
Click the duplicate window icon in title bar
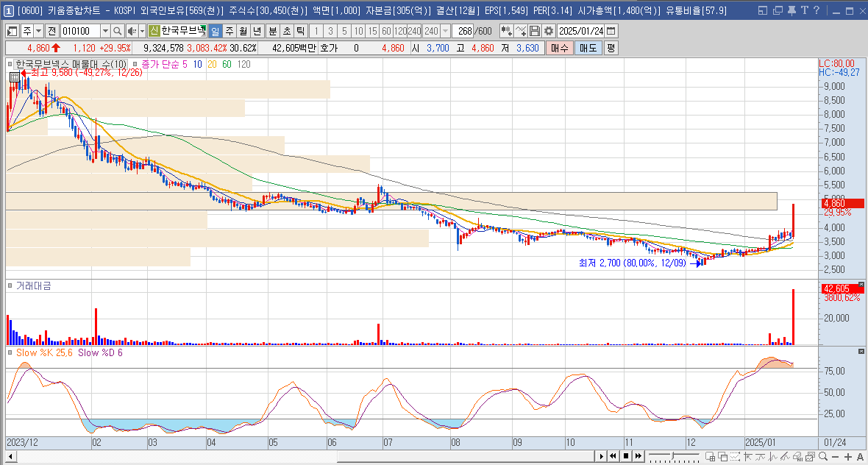click(x=778, y=10)
